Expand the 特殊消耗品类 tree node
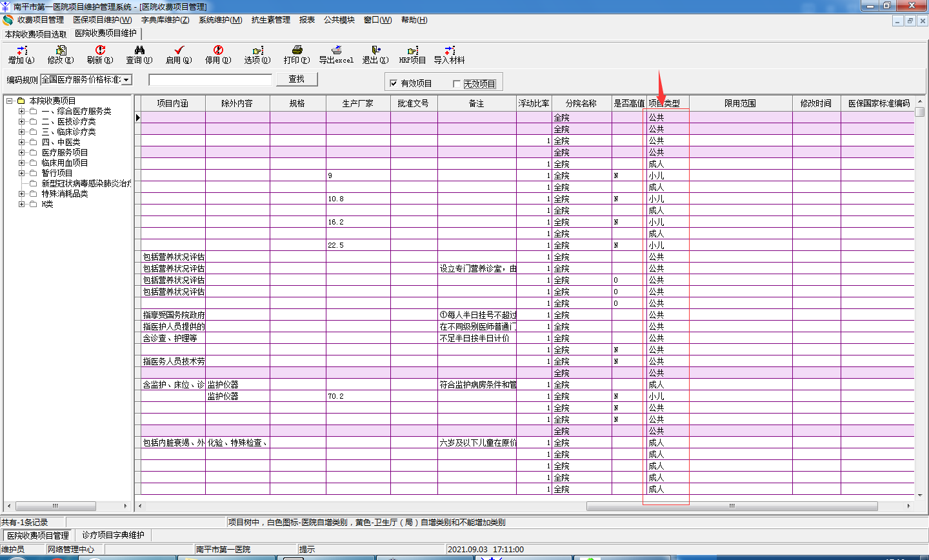Viewport: 929px width, 560px height. 21,194
